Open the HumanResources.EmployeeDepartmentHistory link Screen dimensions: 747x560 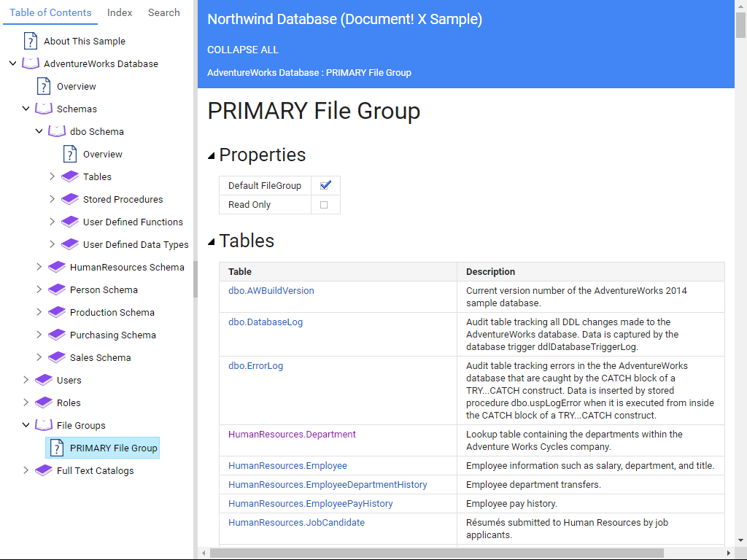[328, 485]
